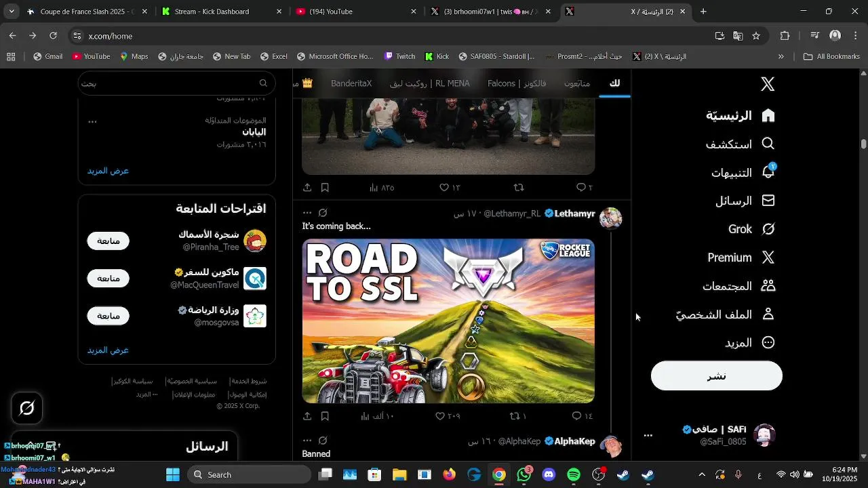Switch to the For You (لك) tab
The width and height of the screenshot is (868, 488).
[614, 83]
